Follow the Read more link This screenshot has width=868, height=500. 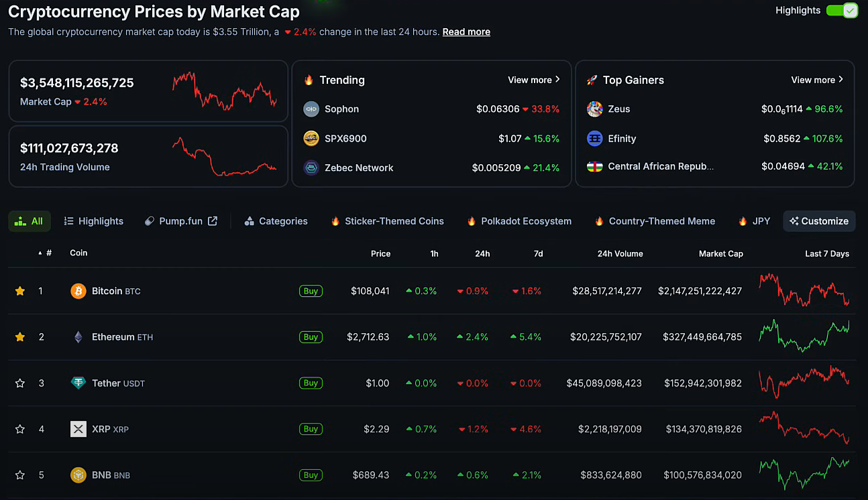coord(466,32)
